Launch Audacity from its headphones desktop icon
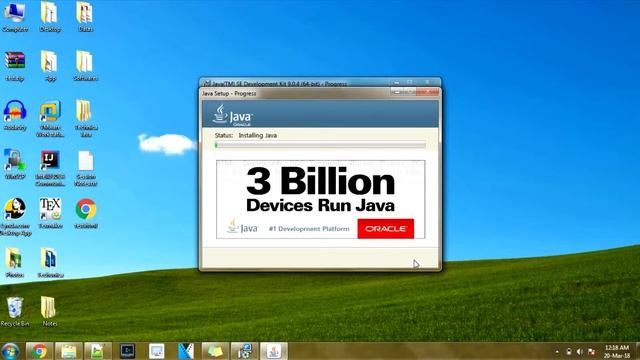This screenshot has width=640, height=360. coord(15,115)
